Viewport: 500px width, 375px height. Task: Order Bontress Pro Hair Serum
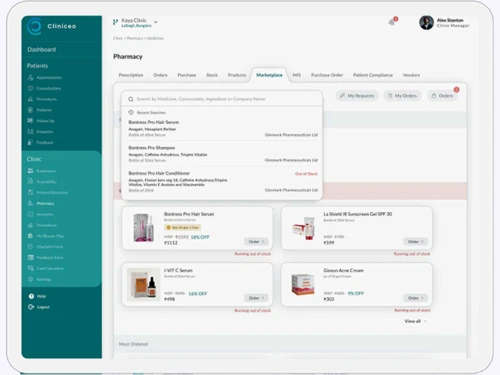click(256, 241)
